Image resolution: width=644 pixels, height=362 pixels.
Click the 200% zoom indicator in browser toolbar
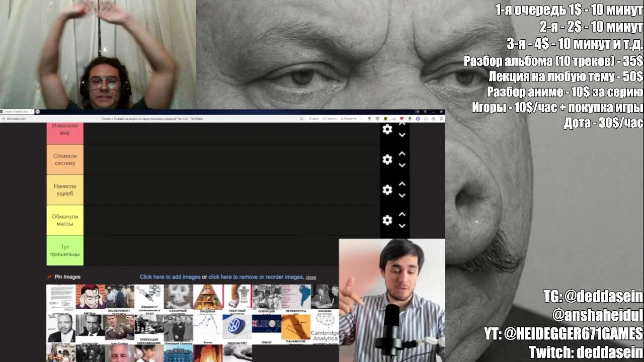click(315, 119)
